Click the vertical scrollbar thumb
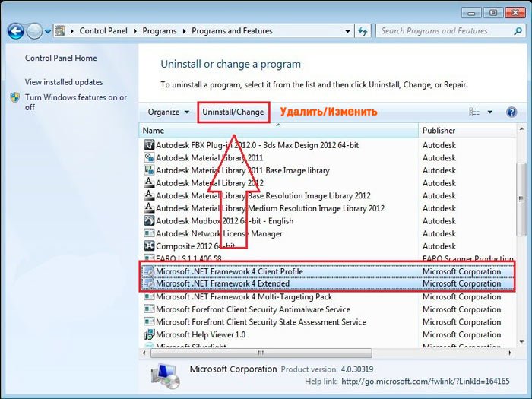Image resolution: width=532 pixels, height=399 pixels. click(521, 199)
